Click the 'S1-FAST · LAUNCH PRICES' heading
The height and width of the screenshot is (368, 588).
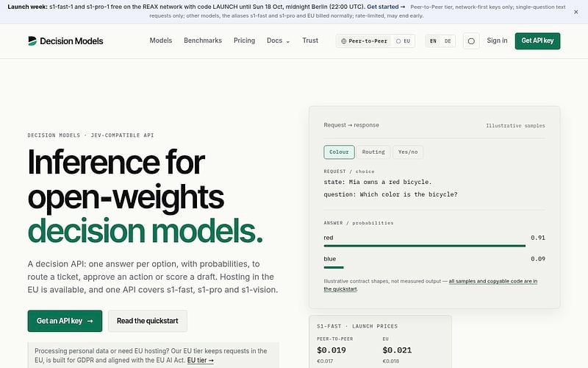point(357,326)
